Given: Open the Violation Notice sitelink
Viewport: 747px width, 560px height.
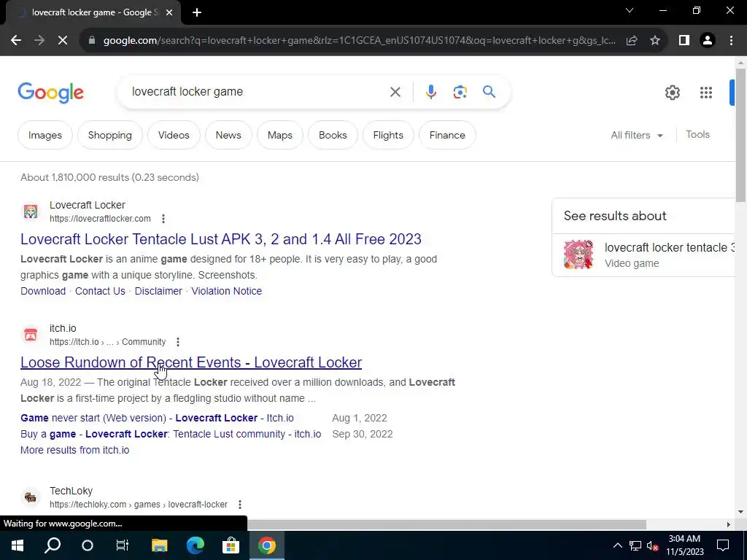Looking at the screenshot, I should pos(227,291).
